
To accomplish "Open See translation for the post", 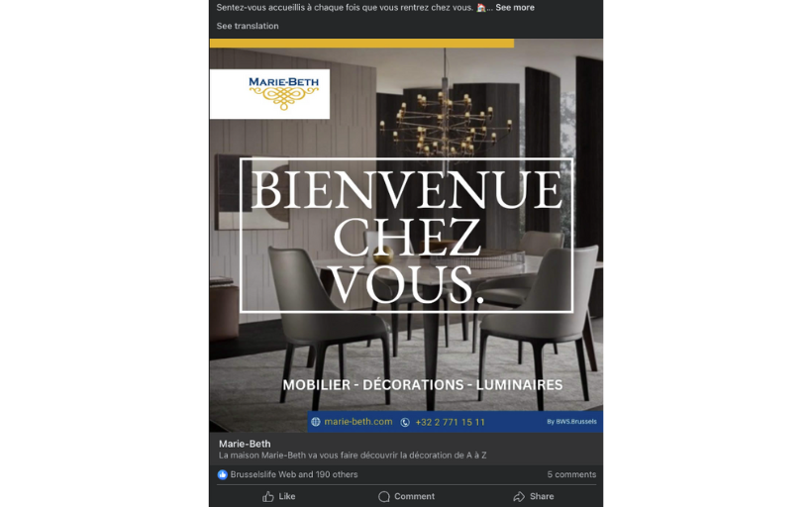I will [x=248, y=26].
